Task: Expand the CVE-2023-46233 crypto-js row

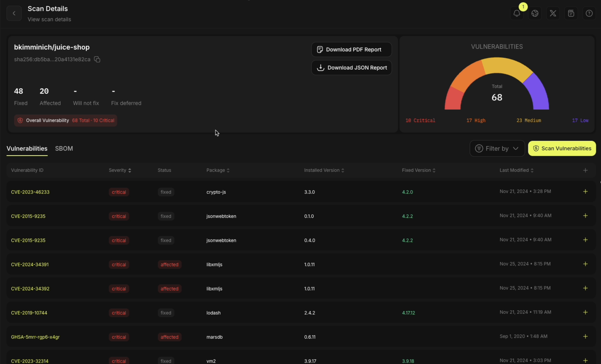Action: [x=585, y=192]
